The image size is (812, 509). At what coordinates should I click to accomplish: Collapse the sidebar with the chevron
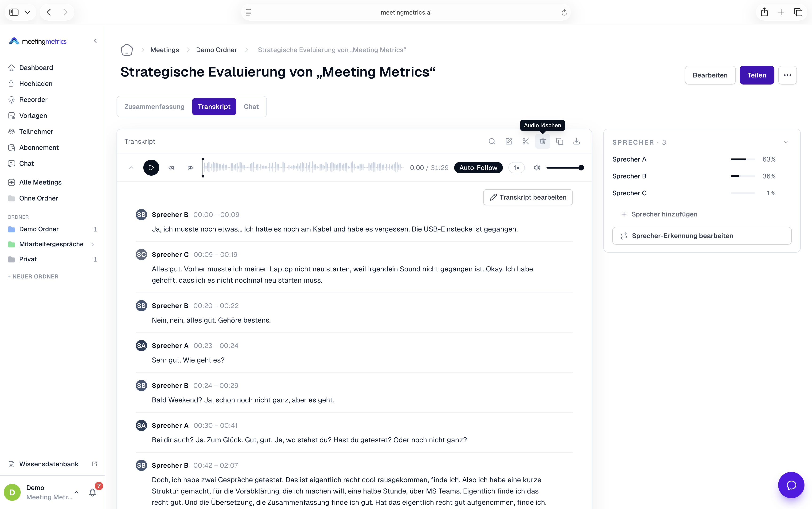point(95,41)
